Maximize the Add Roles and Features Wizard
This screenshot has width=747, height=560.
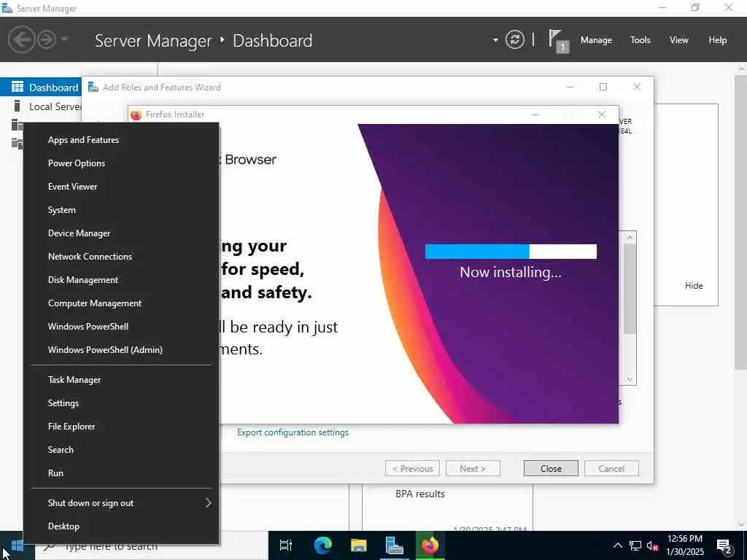pyautogui.click(x=603, y=87)
